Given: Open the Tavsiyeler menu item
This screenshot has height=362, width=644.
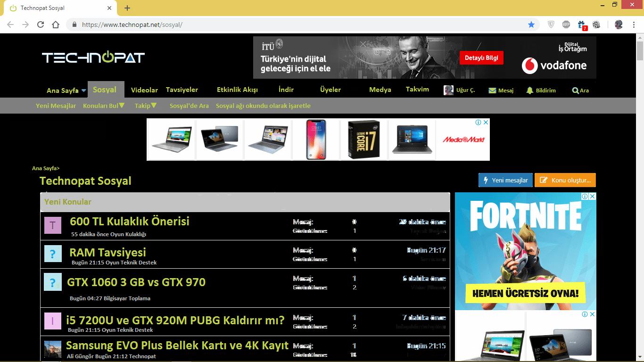Looking at the screenshot, I should coord(182,90).
